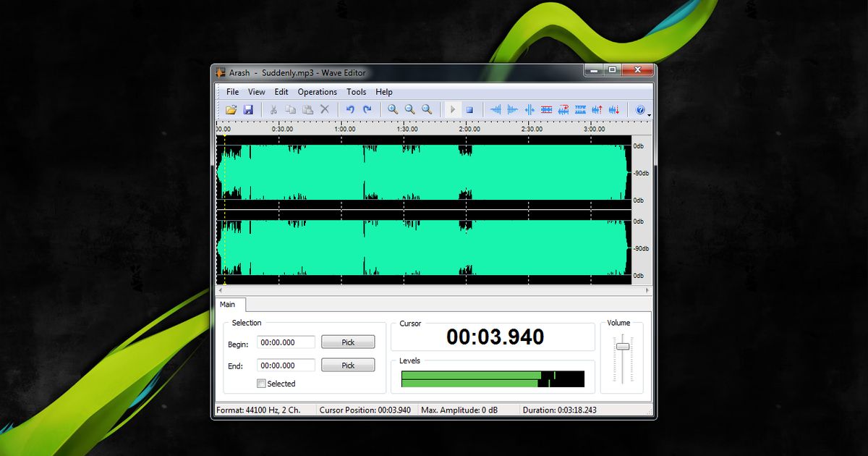Screen dimensions: 868x456
Task: Stop playback with the blue square button
Action: pyautogui.click(x=469, y=109)
